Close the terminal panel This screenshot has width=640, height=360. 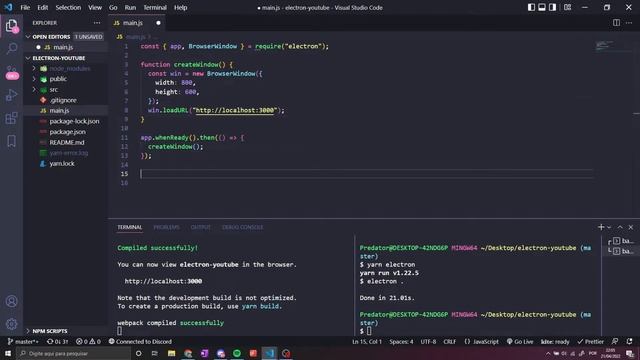(631, 227)
